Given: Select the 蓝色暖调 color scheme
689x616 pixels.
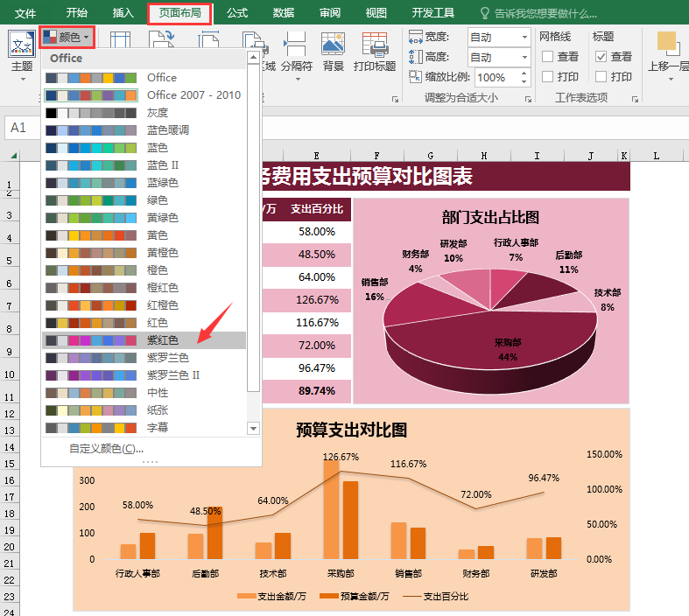Looking at the screenshot, I should (x=144, y=130).
